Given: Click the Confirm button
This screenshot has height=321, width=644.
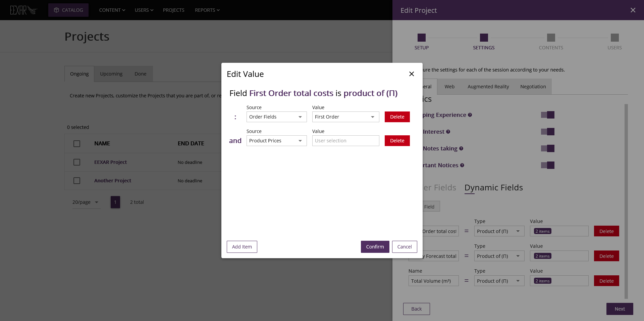Looking at the screenshot, I should point(375,247).
